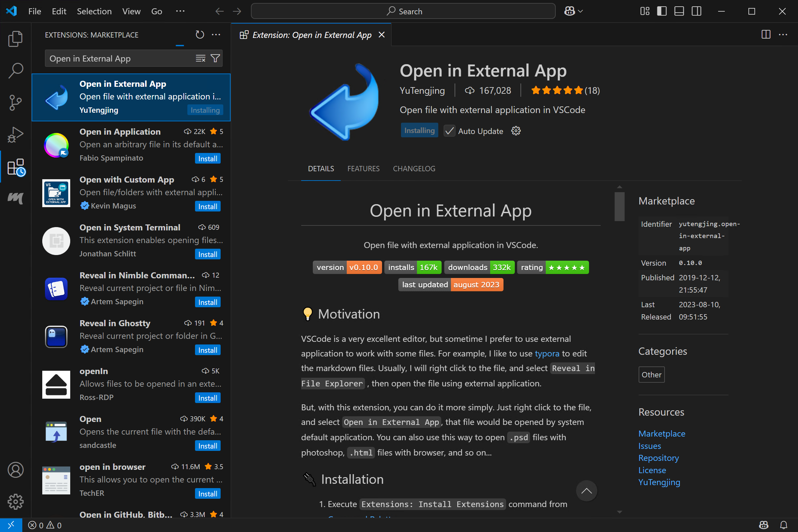Open the Run and Debug view
The width and height of the screenshot is (798, 532).
click(15, 135)
